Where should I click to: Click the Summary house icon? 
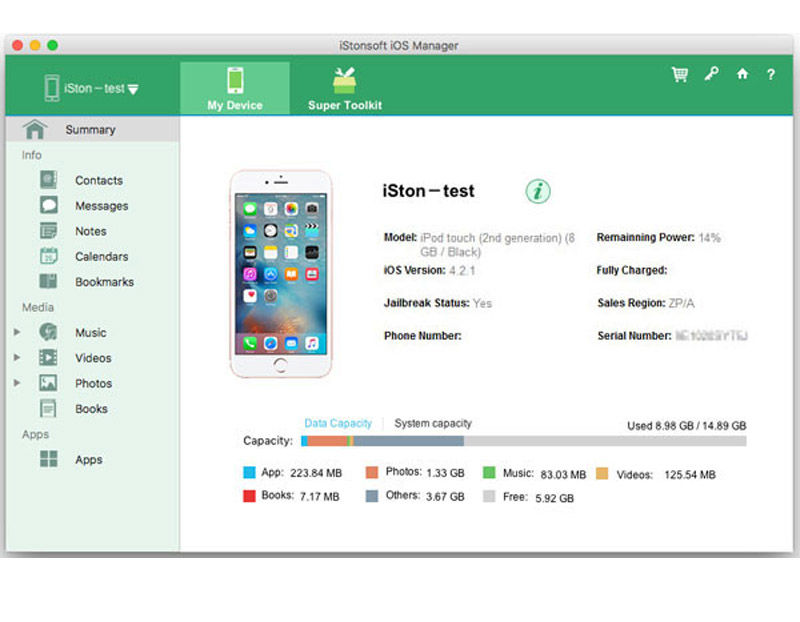35,129
